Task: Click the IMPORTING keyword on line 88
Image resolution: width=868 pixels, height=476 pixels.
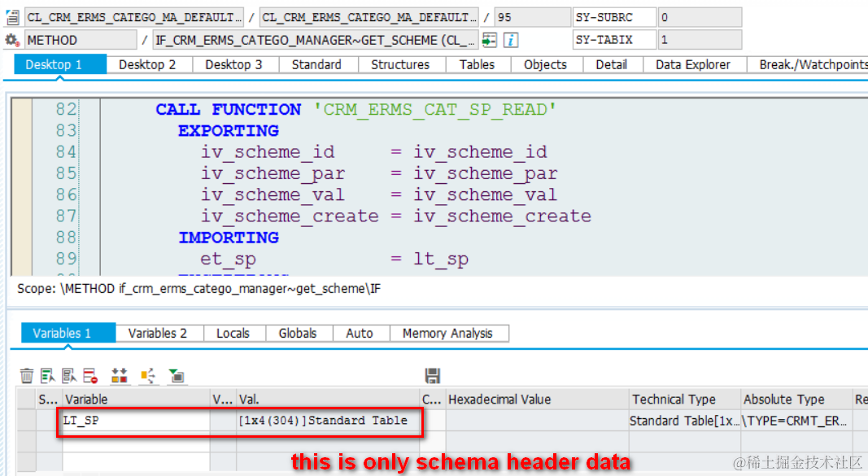Action: point(228,238)
